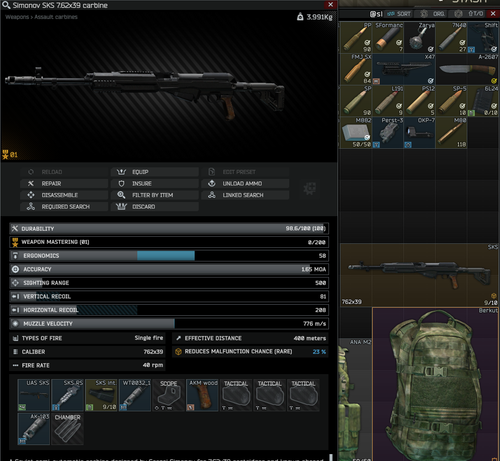Select the 6L24 magazine in stash
This screenshot has height=461, width=500.
point(483,101)
